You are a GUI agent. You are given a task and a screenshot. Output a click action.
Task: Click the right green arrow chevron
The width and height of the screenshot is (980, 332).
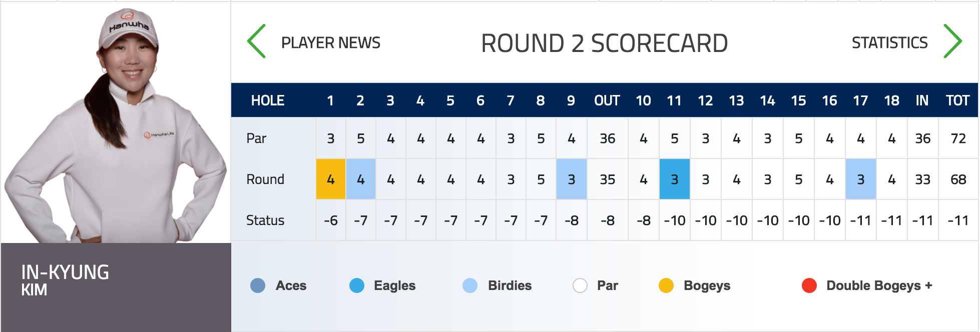pyautogui.click(x=952, y=41)
